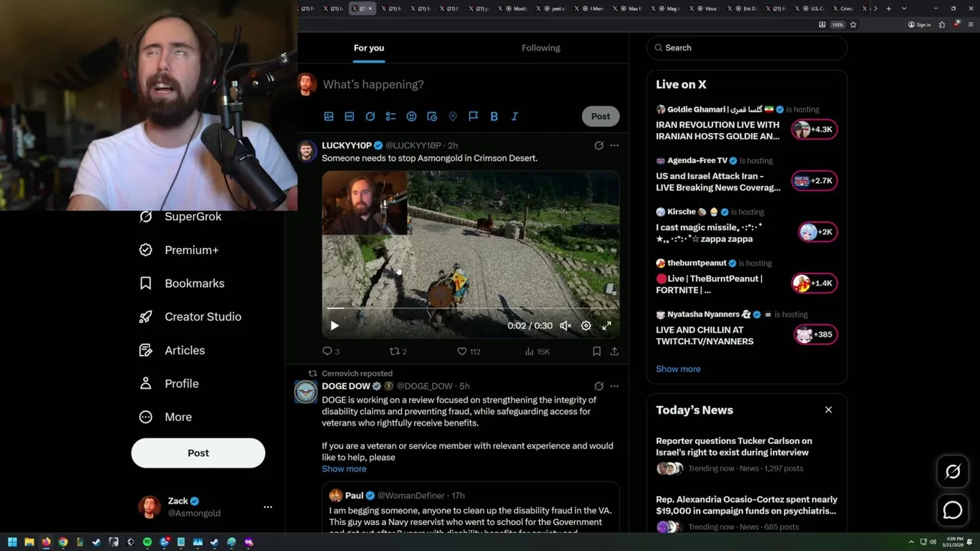Open SuperGrok in sidebar
The image size is (980, 551).
(181, 217)
